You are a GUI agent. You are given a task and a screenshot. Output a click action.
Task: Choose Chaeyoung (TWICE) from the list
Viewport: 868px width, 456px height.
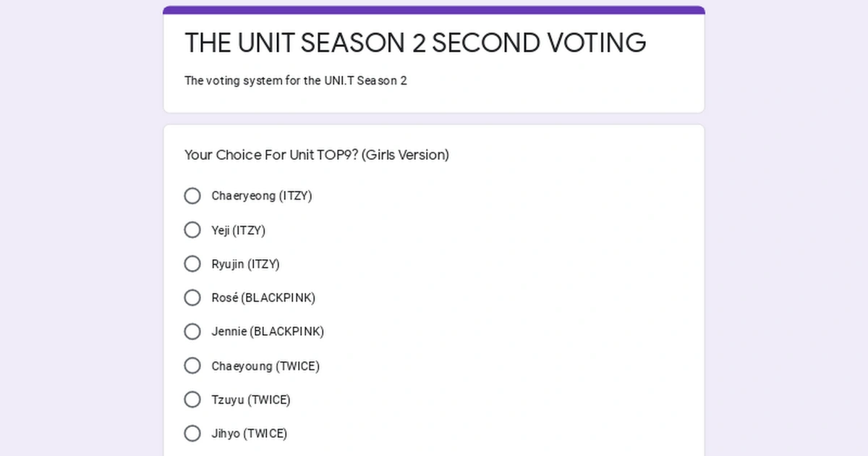point(192,366)
